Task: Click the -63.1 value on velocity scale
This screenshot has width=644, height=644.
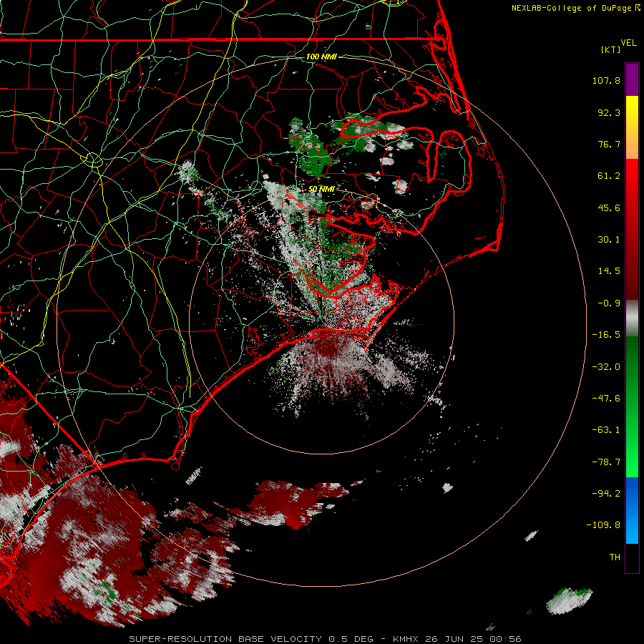Action: (x=606, y=430)
